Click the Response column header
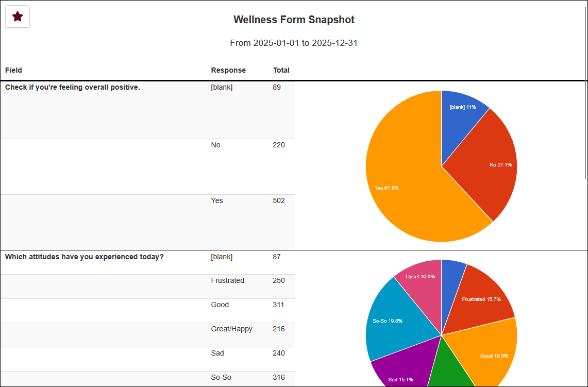This screenshot has height=387, width=588. [228, 70]
